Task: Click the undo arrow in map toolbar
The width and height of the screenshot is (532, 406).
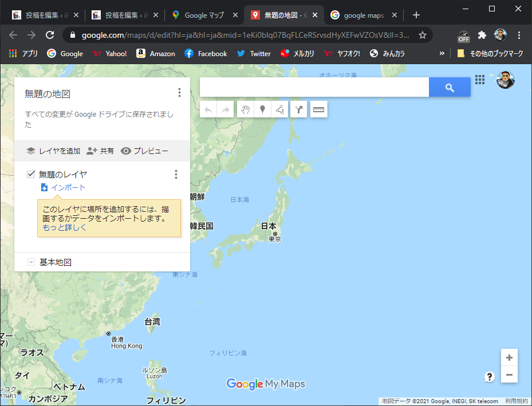Action: [x=208, y=109]
